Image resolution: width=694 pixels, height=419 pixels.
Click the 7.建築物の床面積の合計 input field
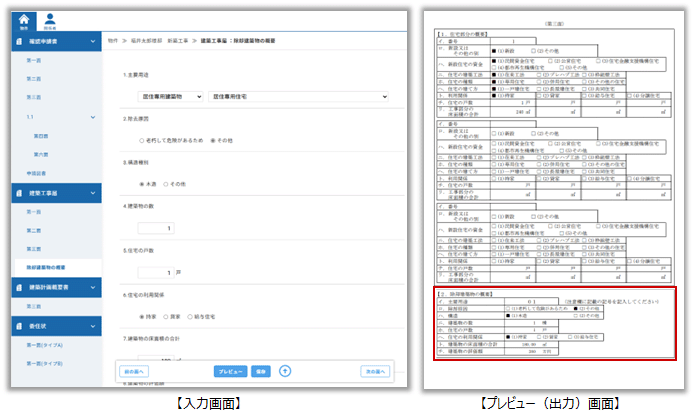pos(156,360)
